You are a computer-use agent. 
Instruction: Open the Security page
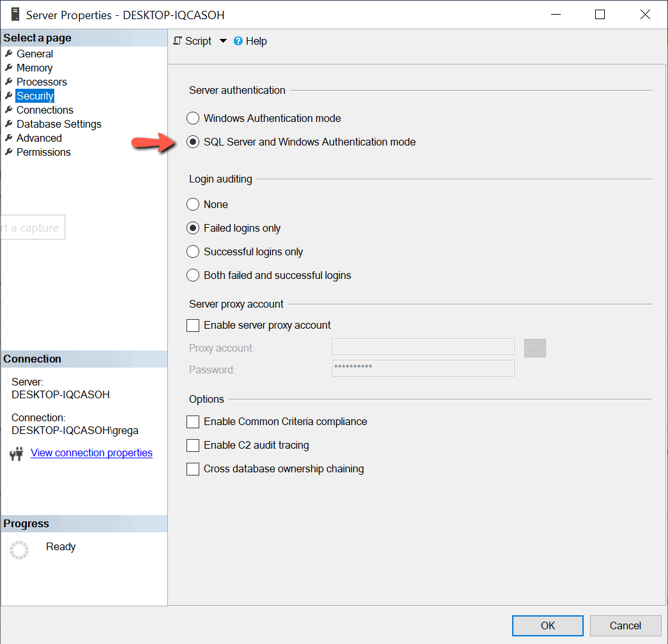[35, 96]
